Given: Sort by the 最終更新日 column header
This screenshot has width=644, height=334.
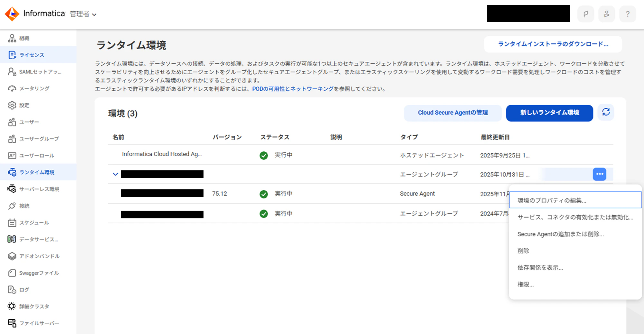Looking at the screenshot, I should tap(495, 137).
